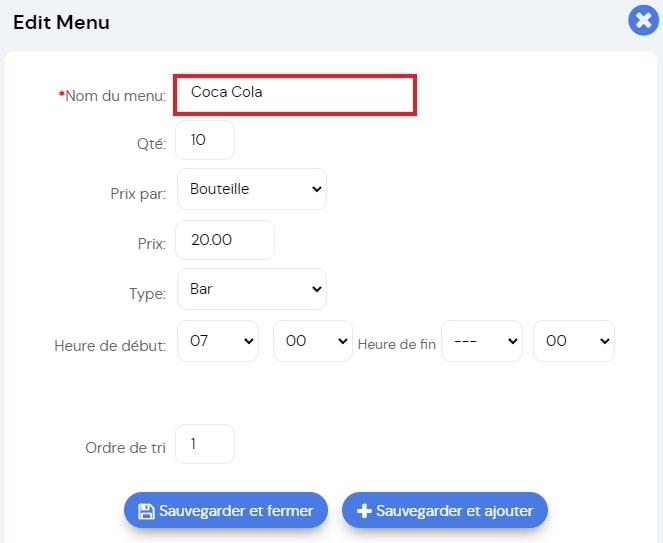This screenshot has height=543, width=663.
Task: Click the floppy disk save icon
Action: pyautogui.click(x=146, y=511)
